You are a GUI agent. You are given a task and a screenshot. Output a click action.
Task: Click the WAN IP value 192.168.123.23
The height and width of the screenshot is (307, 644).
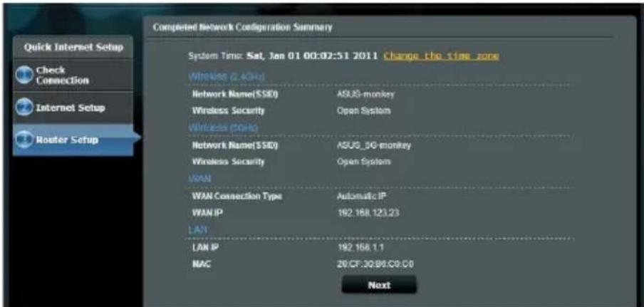[368, 213]
